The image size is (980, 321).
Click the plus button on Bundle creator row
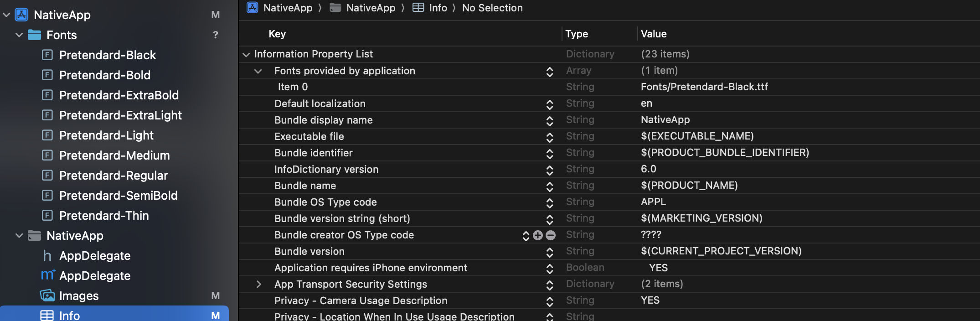tap(538, 235)
